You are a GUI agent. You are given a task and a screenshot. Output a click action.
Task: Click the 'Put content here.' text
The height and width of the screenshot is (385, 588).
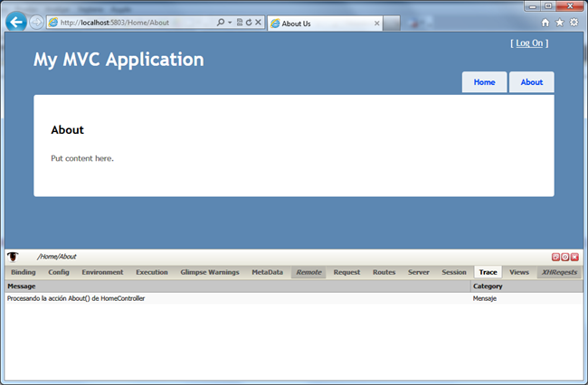82,158
